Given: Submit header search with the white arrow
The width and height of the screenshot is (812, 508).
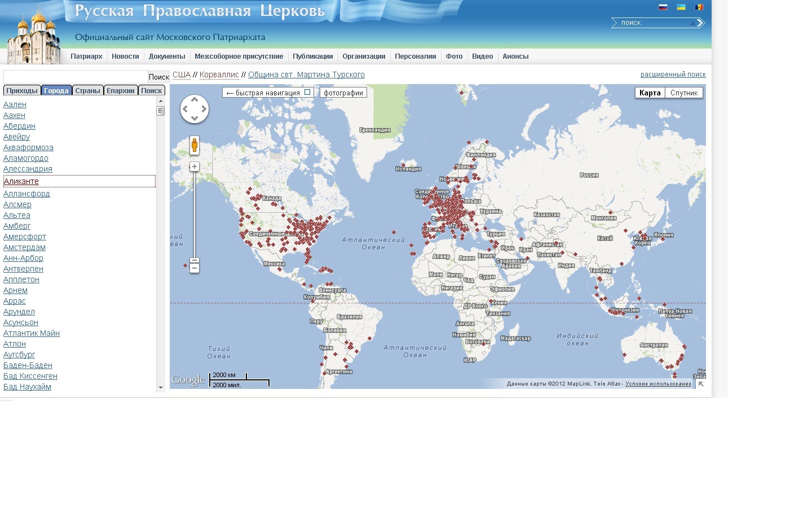Looking at the screenshot, I should click(700, 23).
